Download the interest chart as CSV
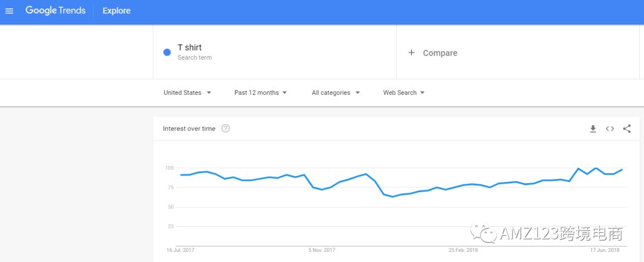 593,128
